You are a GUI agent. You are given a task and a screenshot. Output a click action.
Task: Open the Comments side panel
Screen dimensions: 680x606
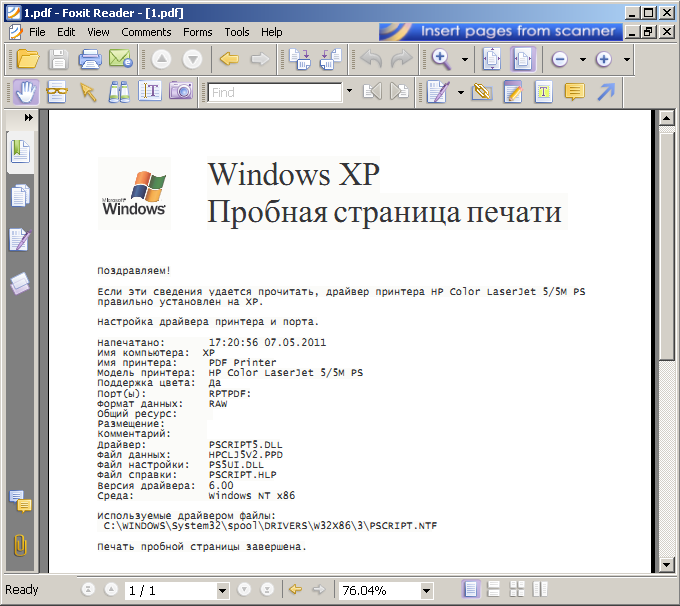click(20, 501)
